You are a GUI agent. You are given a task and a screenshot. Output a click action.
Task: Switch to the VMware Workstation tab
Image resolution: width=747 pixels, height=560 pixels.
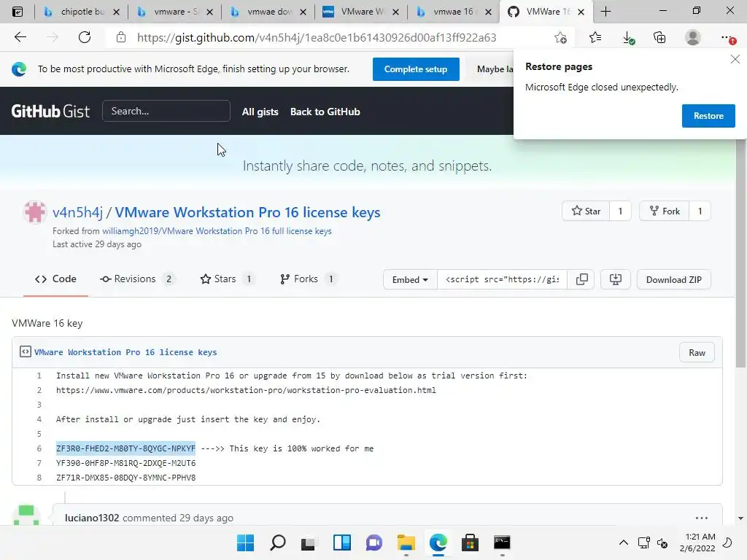point(362,12)
